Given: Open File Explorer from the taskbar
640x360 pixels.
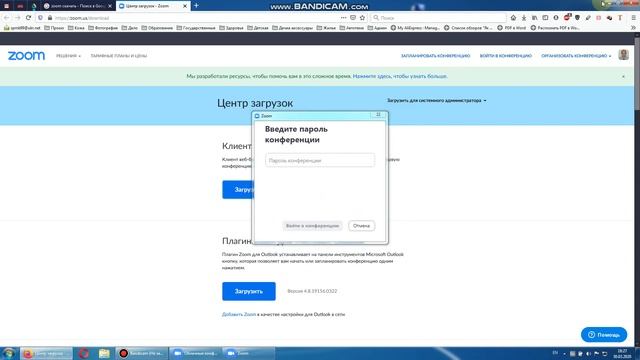Looking at the screenshot, I should coord(104,353).
